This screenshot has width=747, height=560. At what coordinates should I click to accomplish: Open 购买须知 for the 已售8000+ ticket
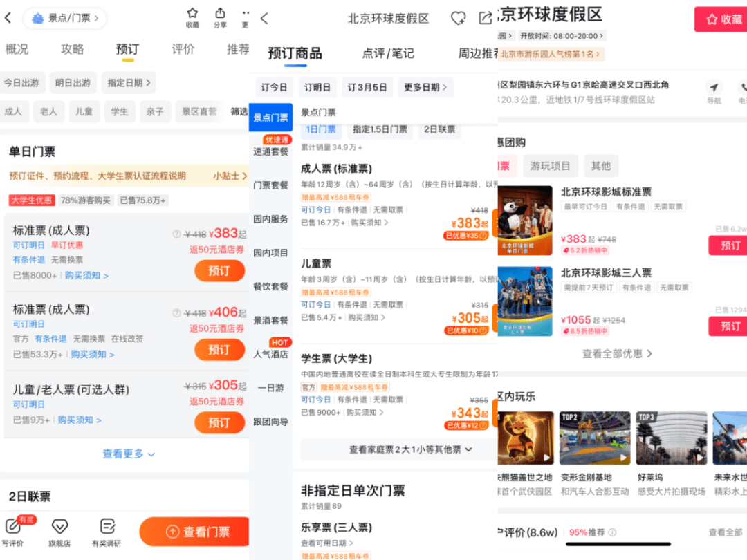86,276
